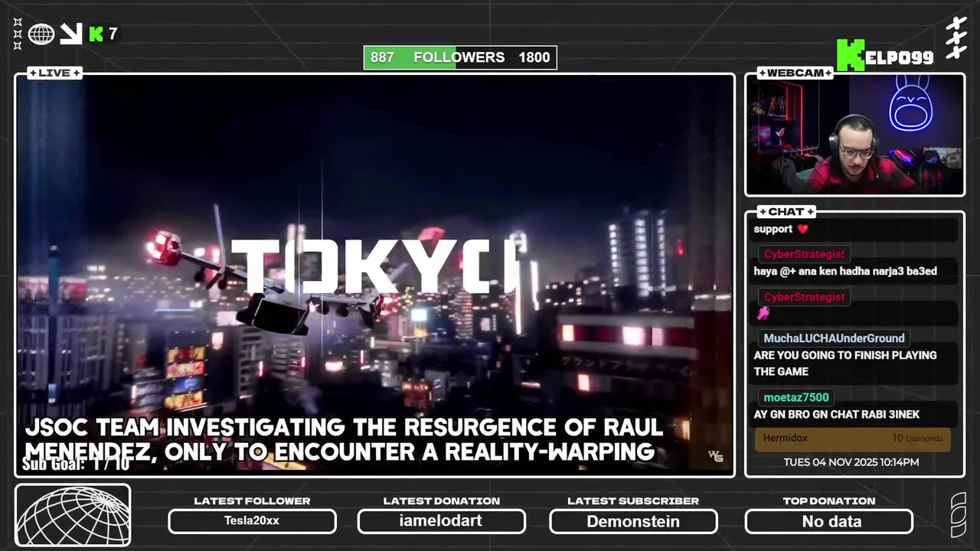Click the LIVE label above the stream

click(x=54, y=73)
